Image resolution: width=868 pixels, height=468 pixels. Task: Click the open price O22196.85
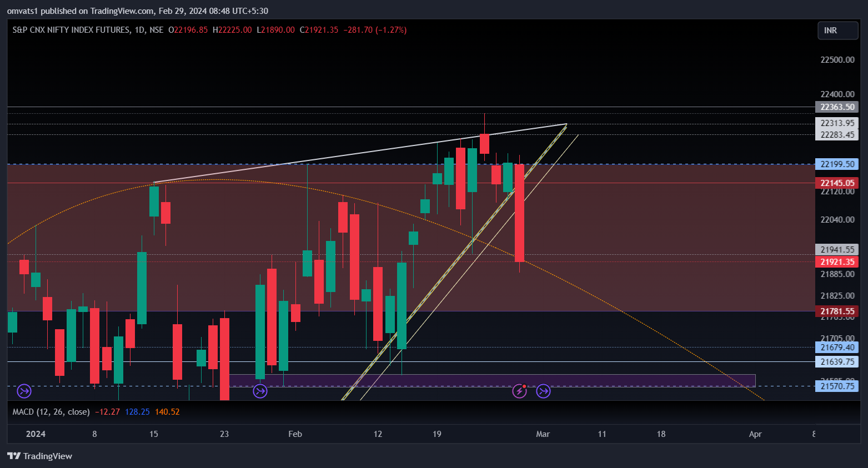tap(188, 30)
